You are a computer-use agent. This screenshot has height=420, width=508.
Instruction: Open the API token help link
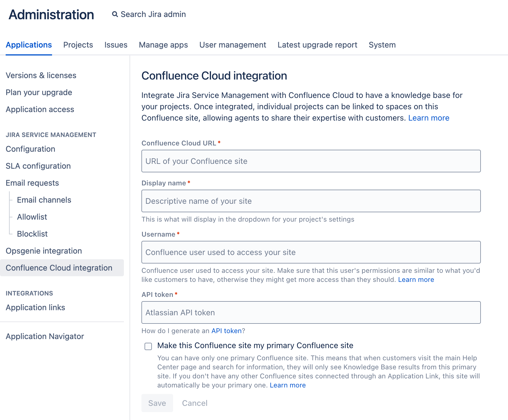(226, 331)
